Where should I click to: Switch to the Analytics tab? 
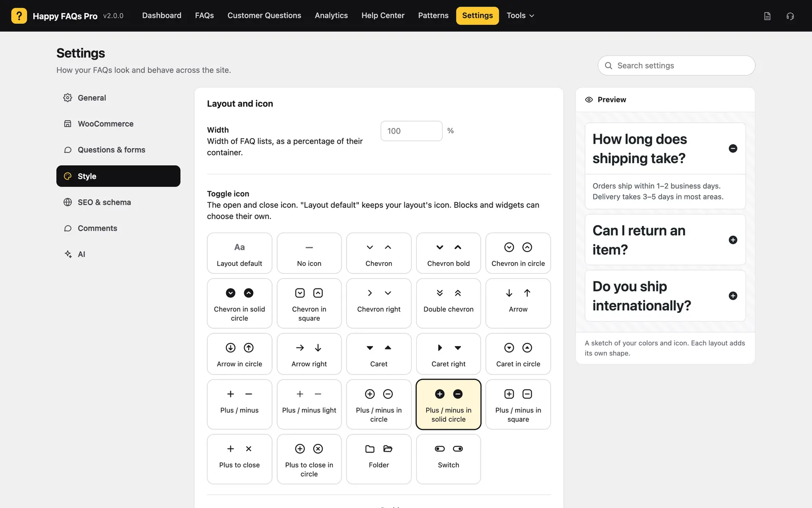point(331,16)
